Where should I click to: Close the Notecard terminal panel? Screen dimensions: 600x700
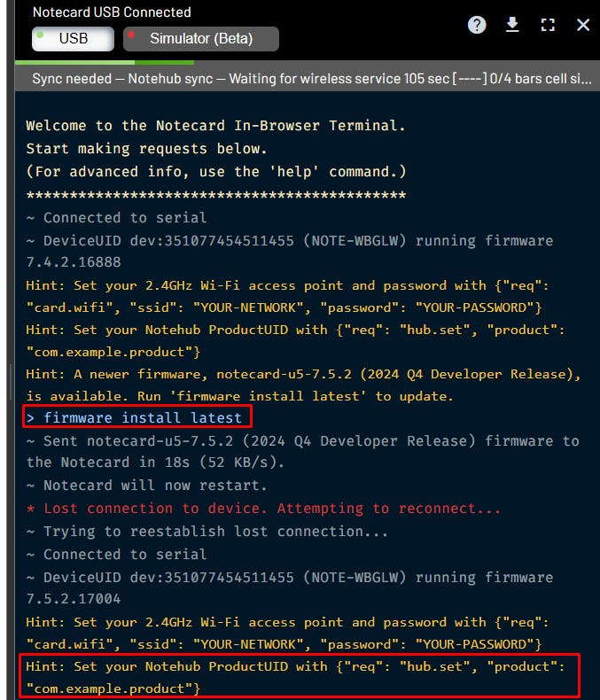click(583, 25)
